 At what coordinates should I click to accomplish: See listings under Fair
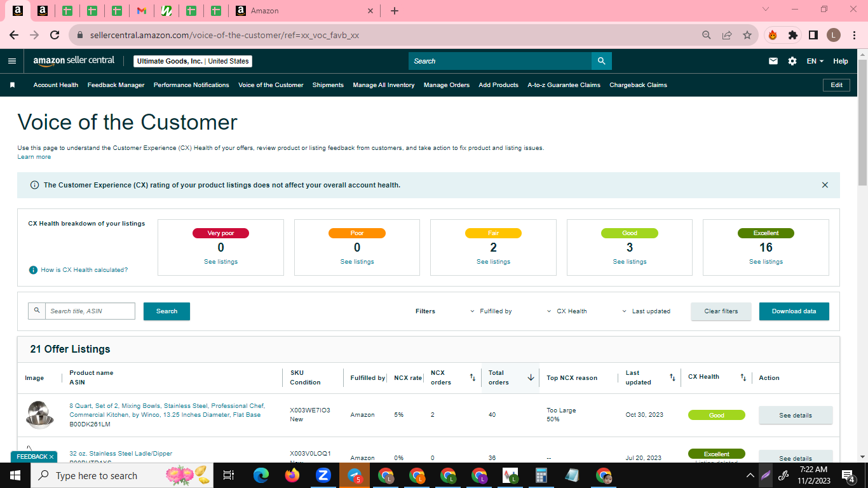click(493, 262)
